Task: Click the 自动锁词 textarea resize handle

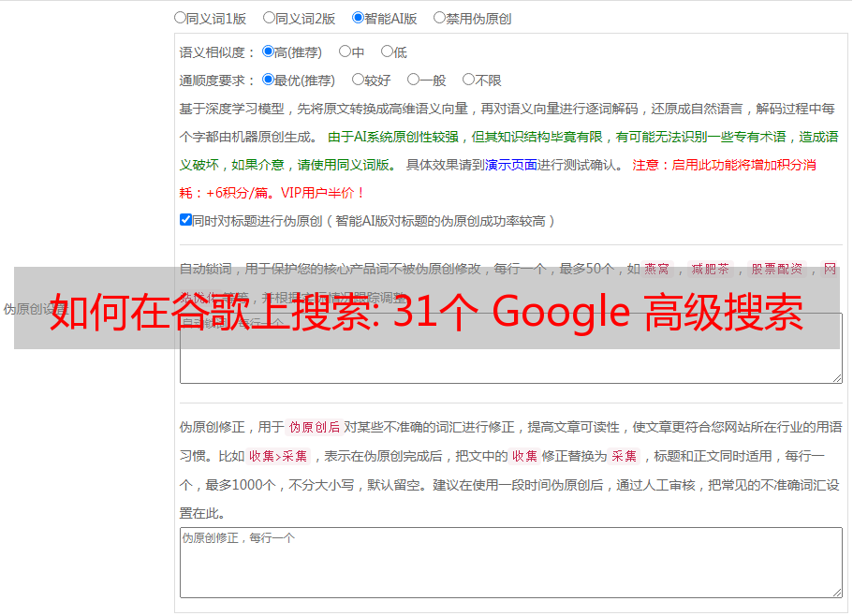Action: point(837,378)
